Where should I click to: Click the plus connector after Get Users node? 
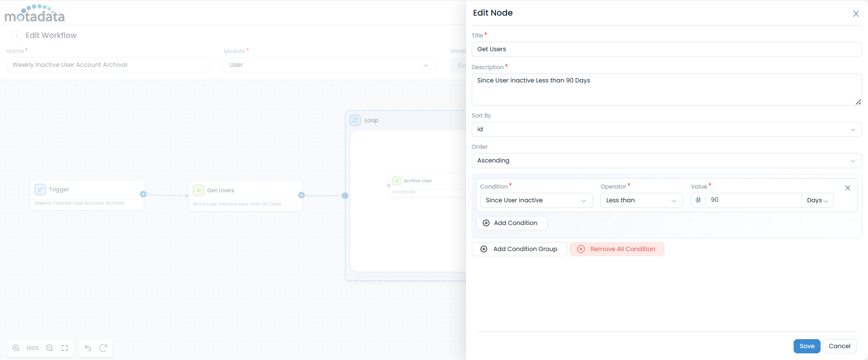(302, 195)
